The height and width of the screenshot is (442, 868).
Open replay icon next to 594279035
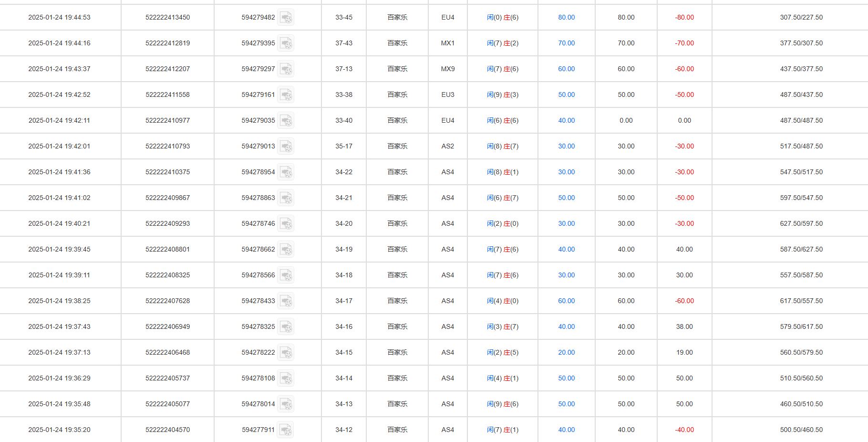click(286, 121)
